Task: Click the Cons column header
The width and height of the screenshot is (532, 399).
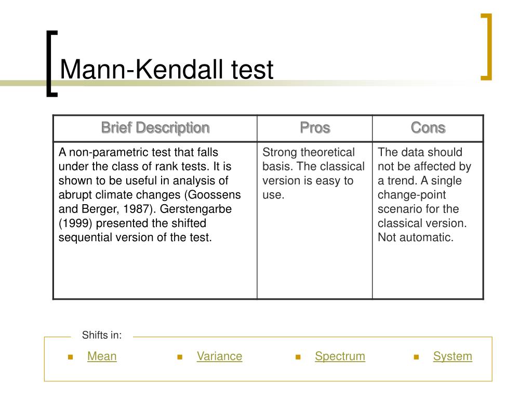Action: click(x=428, y=128)
